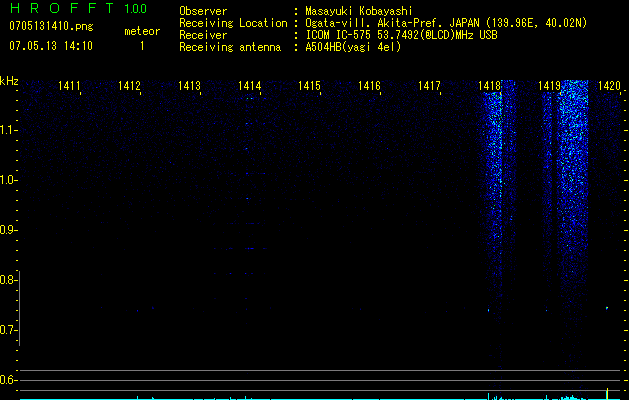Click the kHz axis unit label
This screenshot has height=400, width=629.
point(9,81)
